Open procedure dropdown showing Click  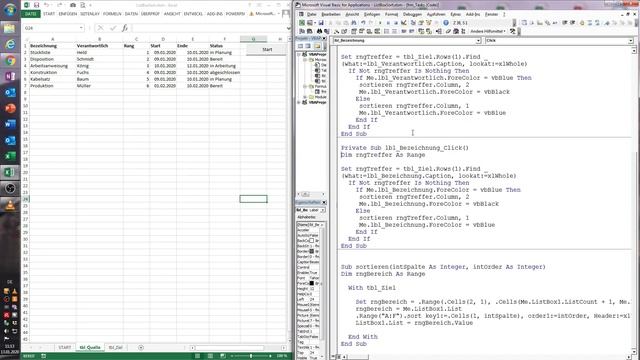tap(631, 41)
